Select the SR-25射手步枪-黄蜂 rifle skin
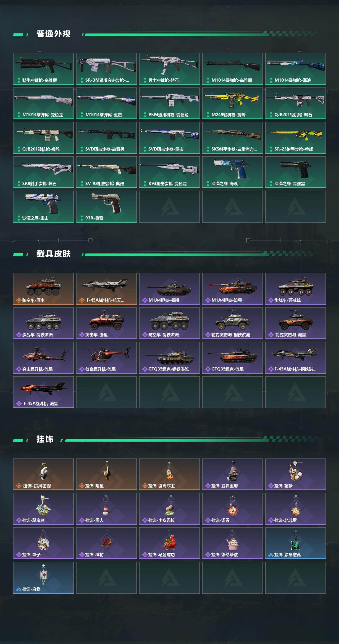This screenshot has height=644, width=339. 296,138
